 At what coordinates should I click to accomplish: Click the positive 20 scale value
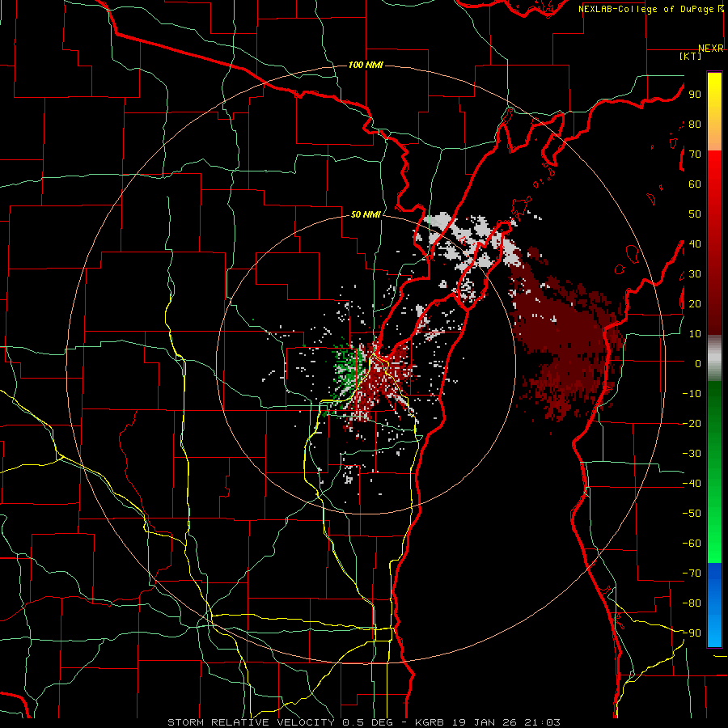point(695,303)
